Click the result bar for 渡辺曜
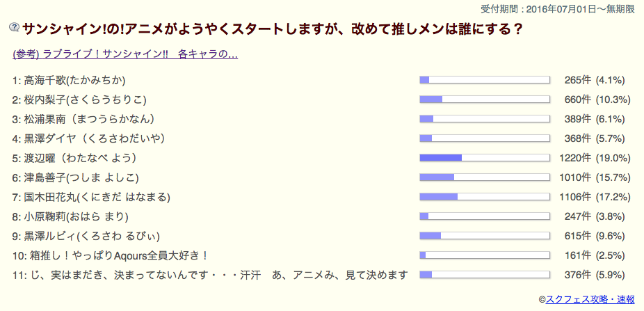Screen dimensions: 644x311 pyautogui.click(x=485, y=157)
